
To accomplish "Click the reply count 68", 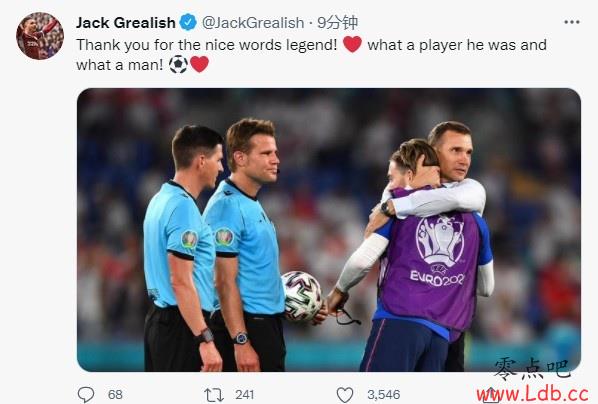I will pyautogui.click(x=115, y=394).
